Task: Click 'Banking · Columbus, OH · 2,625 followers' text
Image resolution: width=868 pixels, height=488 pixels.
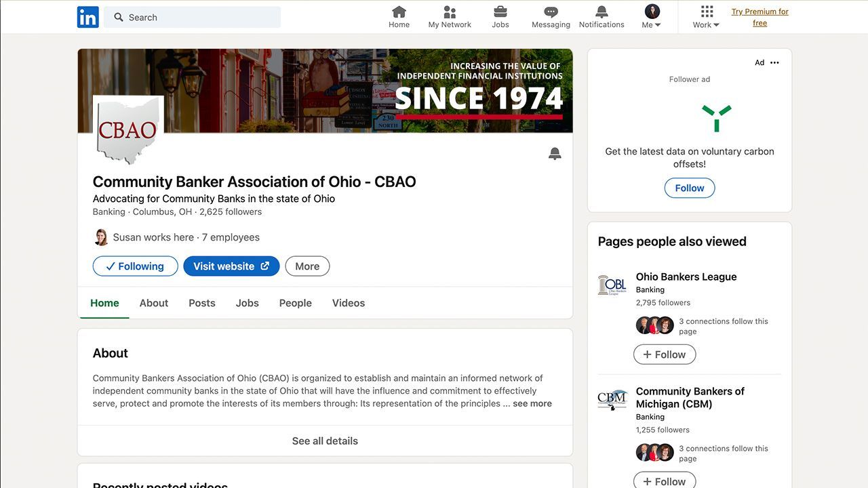Action: (x=177, y=211)
